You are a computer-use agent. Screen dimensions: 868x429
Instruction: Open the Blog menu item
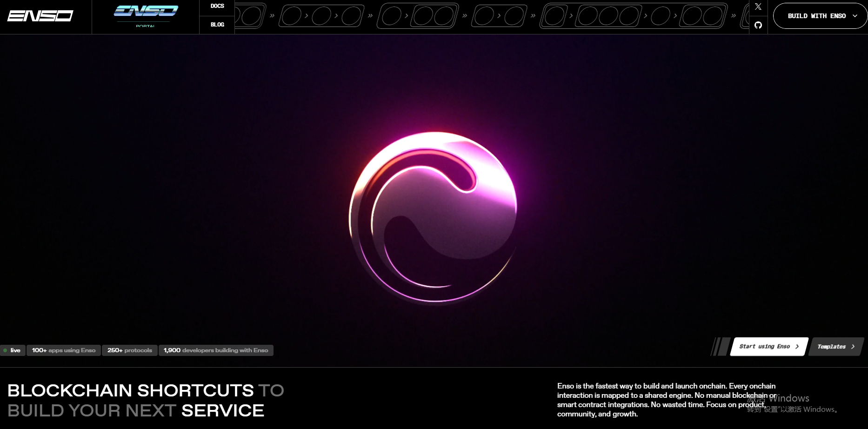click(217, 25)
